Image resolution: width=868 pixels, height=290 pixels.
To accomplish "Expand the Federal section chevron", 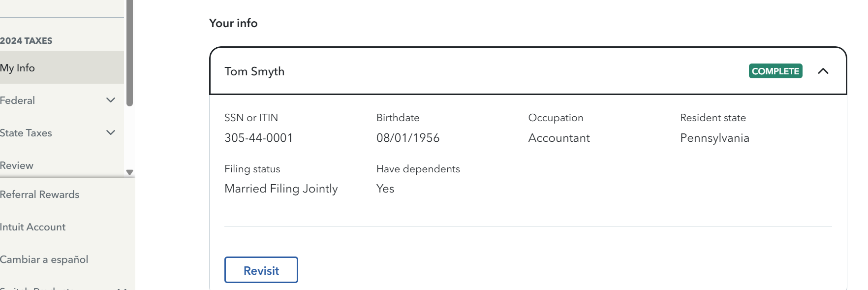I will click(x=111, y=100).
